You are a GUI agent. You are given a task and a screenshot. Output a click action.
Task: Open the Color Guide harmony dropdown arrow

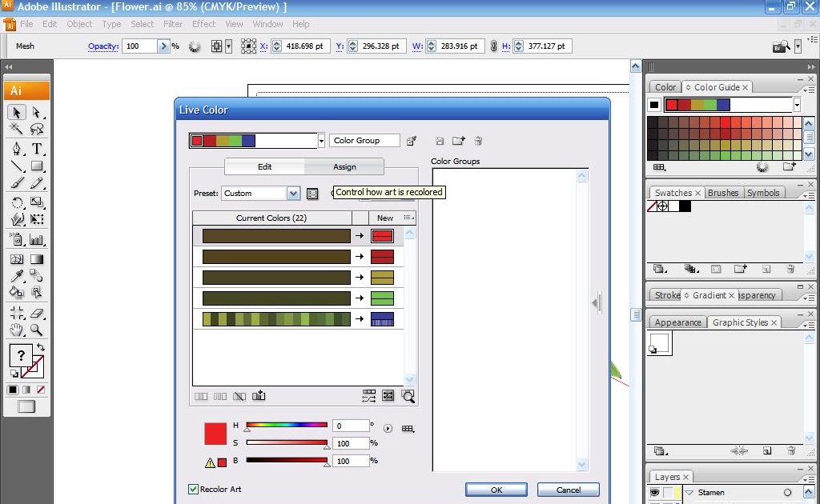797,105
